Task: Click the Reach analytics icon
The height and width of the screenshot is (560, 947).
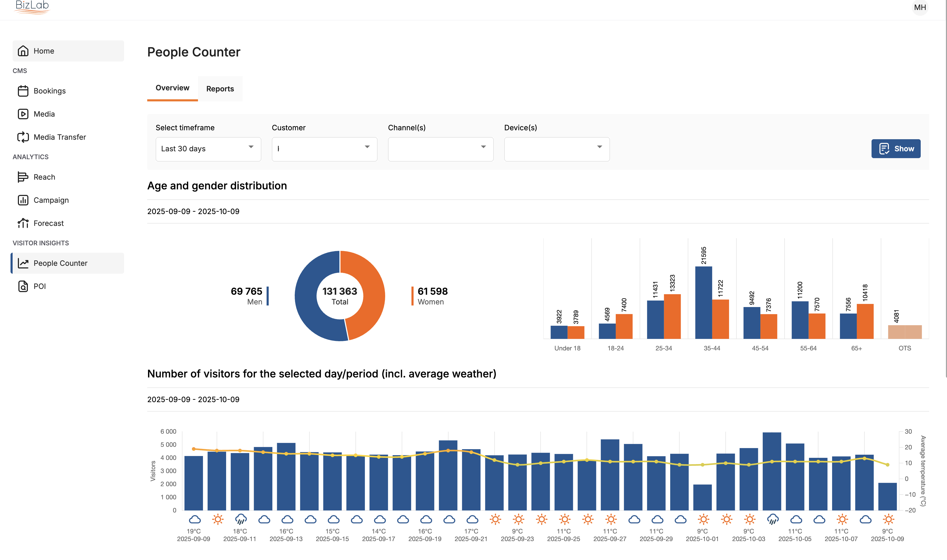Action: point(23,177)
